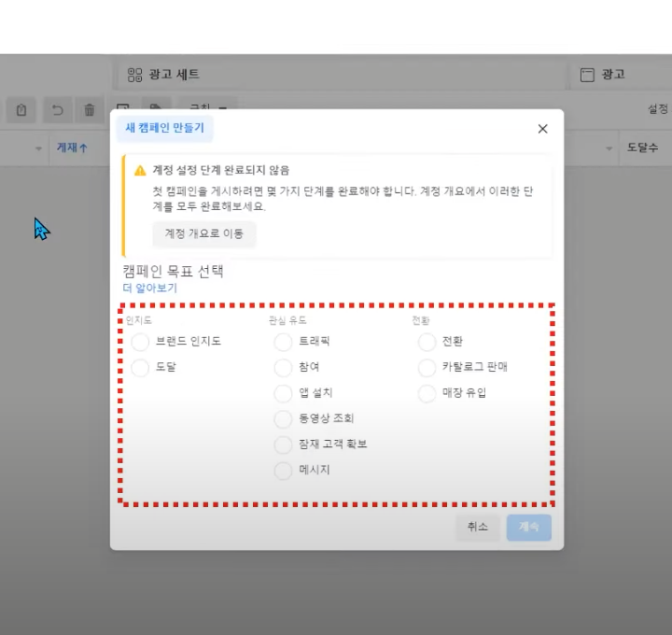This screenshot has height=635, width=672.
Task: Close the 새 캠페인 만들기 dialog
Action: 542,129
